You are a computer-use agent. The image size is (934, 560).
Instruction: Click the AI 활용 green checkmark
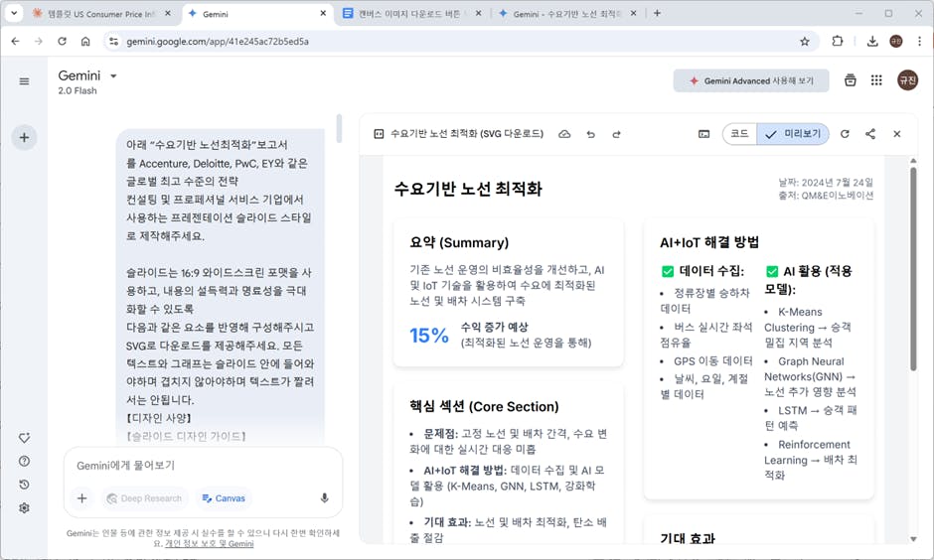point(772,271)
